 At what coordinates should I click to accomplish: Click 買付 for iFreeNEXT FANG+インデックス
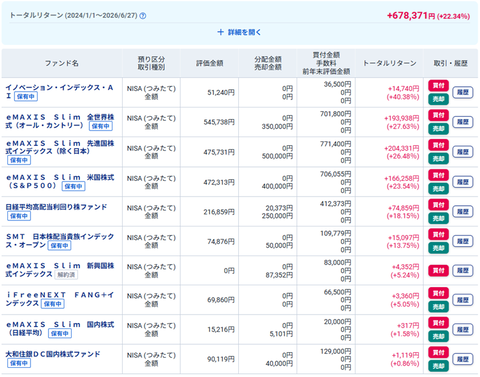coord(438,293)
